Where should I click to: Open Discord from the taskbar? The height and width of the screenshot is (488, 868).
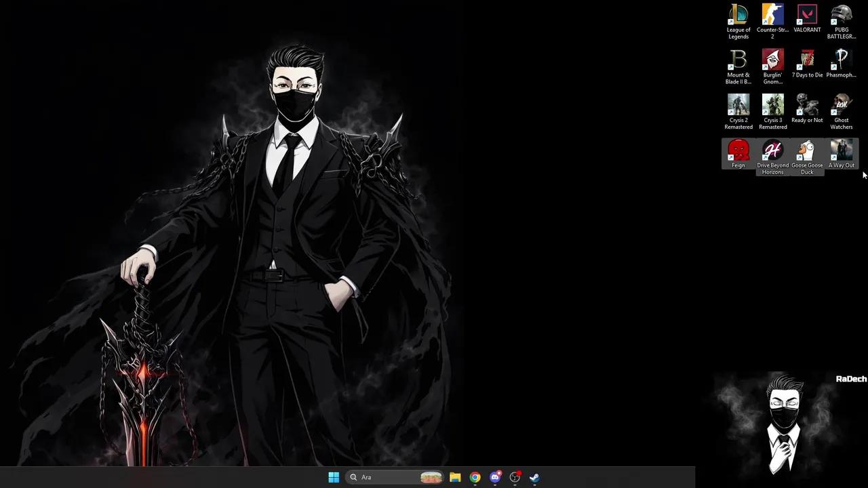[495, 477]
